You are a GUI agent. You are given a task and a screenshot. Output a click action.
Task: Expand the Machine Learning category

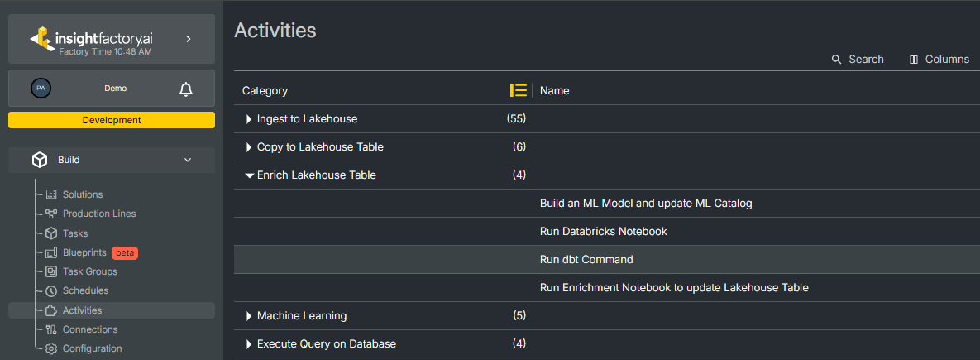[249, 316]
